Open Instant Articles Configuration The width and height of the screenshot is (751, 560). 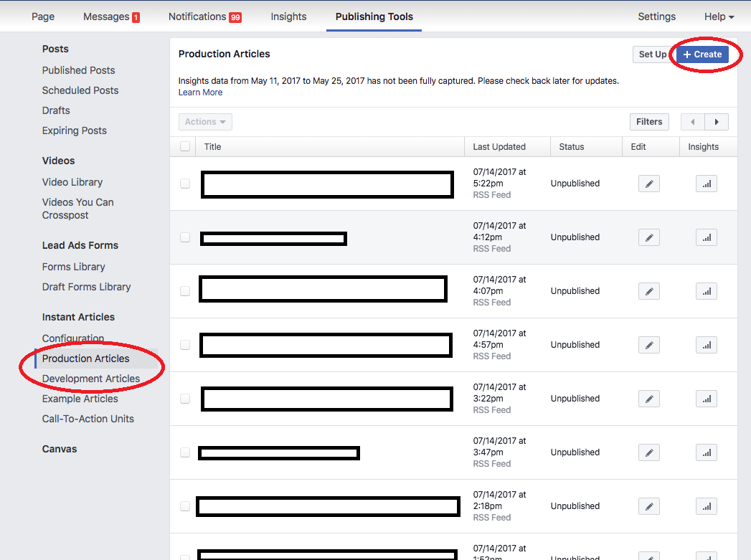[x=72, y=338]
